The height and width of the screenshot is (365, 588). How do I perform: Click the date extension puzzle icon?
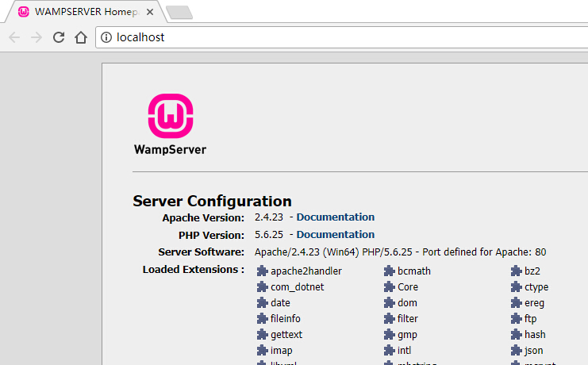pyautogui.click(x=262, y=303)
